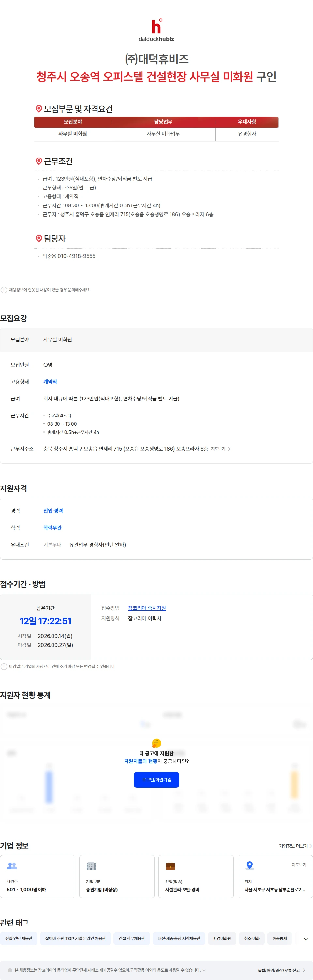Click the 담당업무 table header
Image resolution: width=313 pixels, height=980 pixels.
pyautogui.click(x=163, y=122)
